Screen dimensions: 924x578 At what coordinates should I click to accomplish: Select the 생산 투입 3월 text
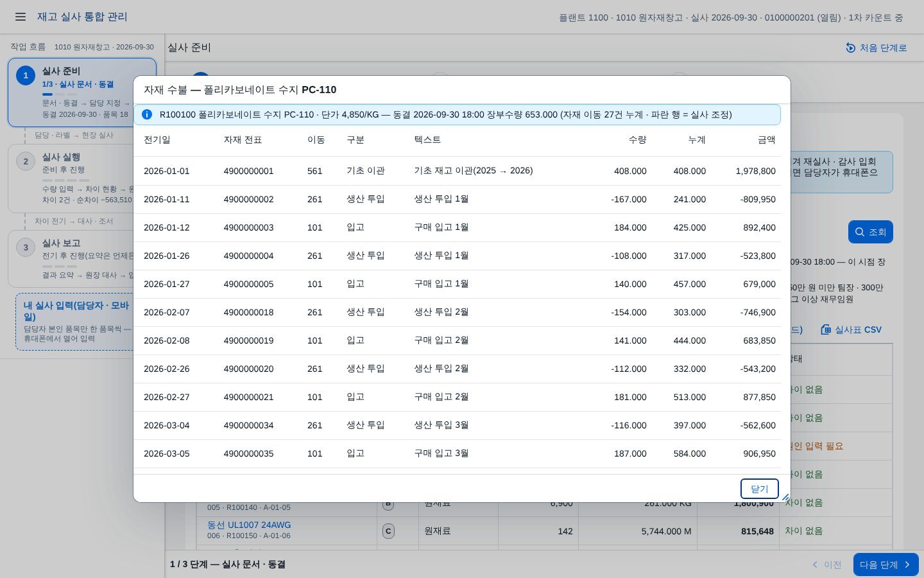[x=441, y=425]
